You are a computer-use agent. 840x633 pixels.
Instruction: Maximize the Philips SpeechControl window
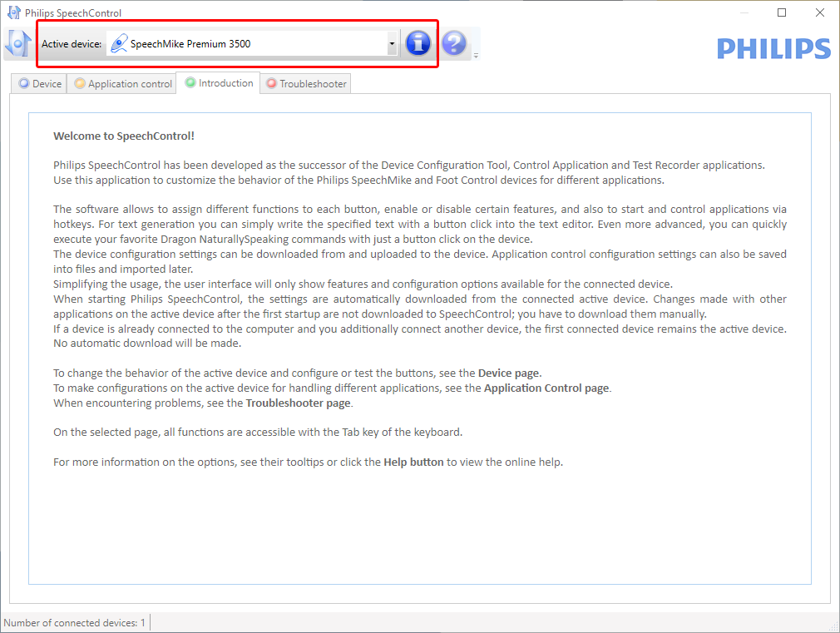coord(782,12)
